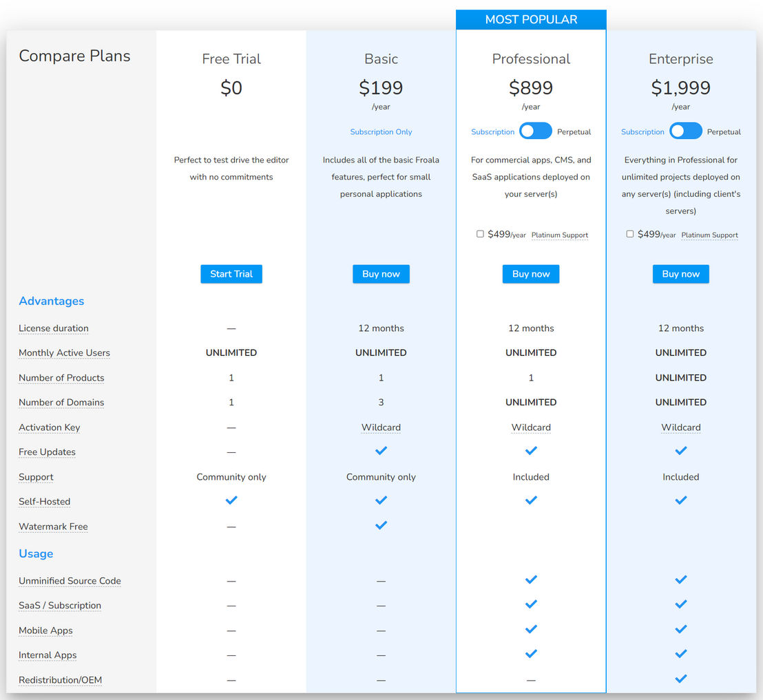Click Wildcard in the Professional column
763x700 pixels.
pos(531,427)
